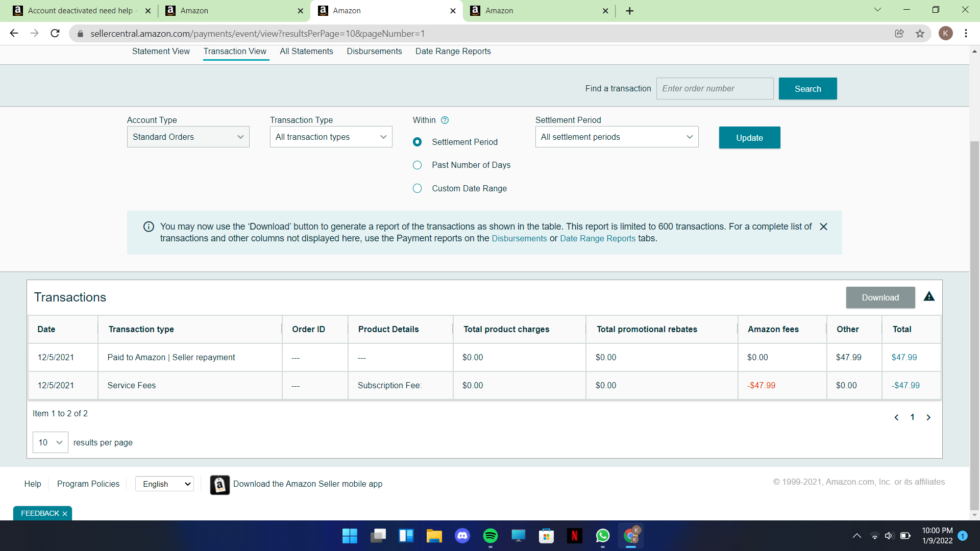This screenshot has width=980, height=551.
Task: Open the taskbar clock and date
Action: point(937,536)
